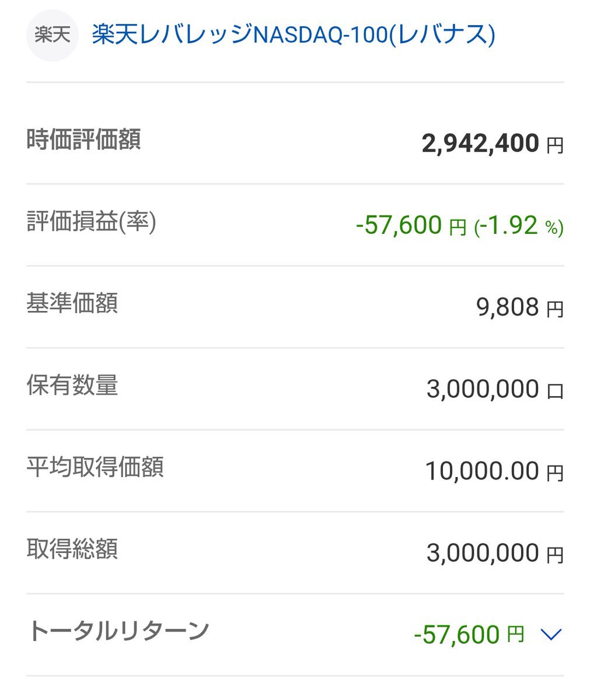Click the round 楽天 fund logo icon

52,36
